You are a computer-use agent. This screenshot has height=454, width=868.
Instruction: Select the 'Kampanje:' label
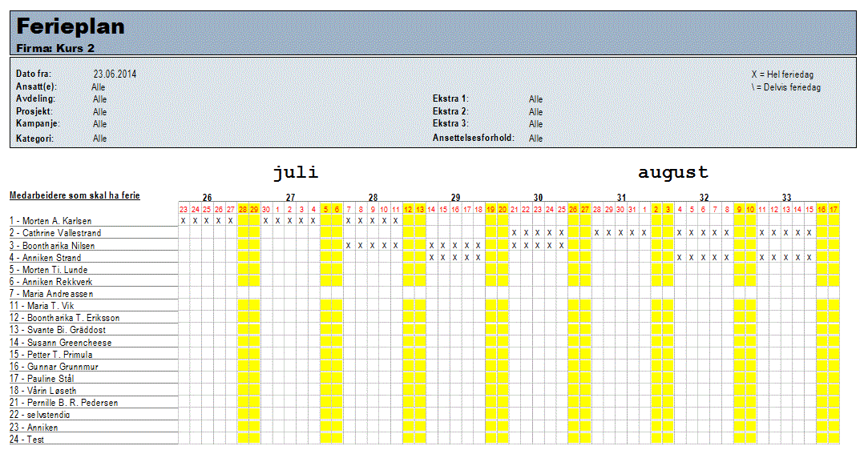point(38,123)
